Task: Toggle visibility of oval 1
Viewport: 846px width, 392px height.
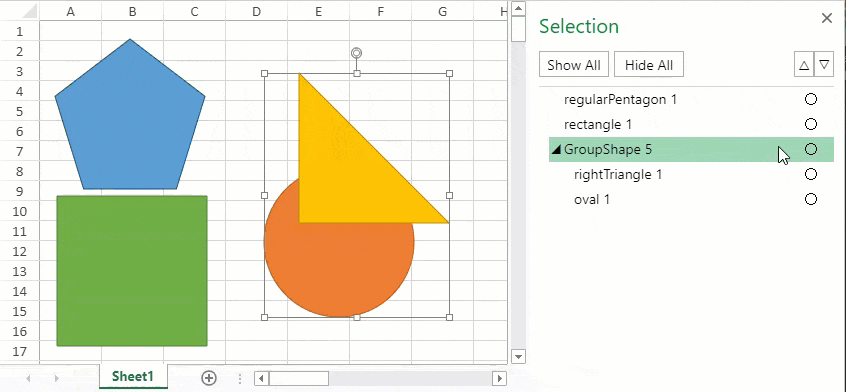Action: [810, 200]
